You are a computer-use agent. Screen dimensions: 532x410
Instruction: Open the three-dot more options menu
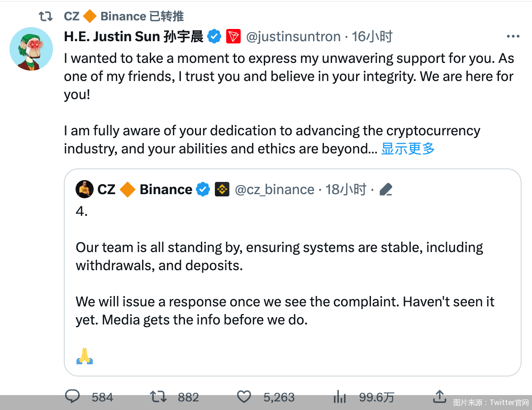pyautogui.click(x=513, y=37)
